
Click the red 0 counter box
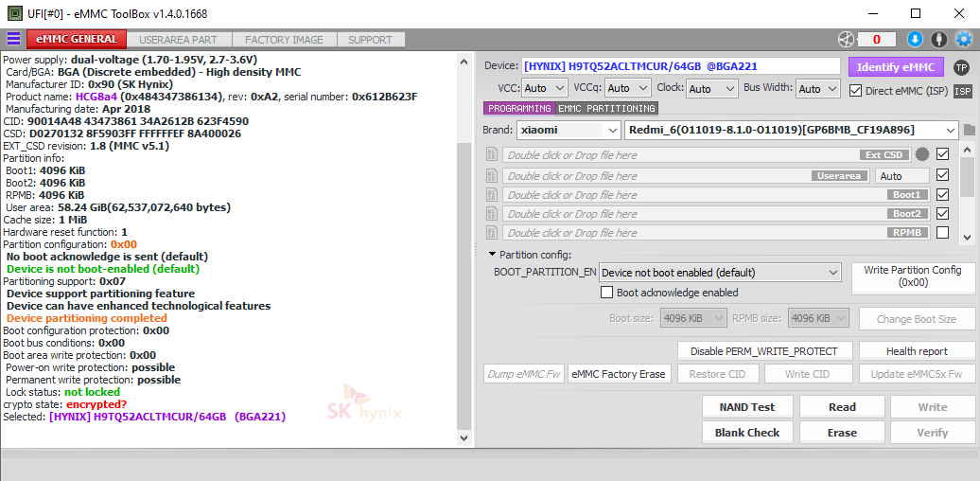point(876,40)
